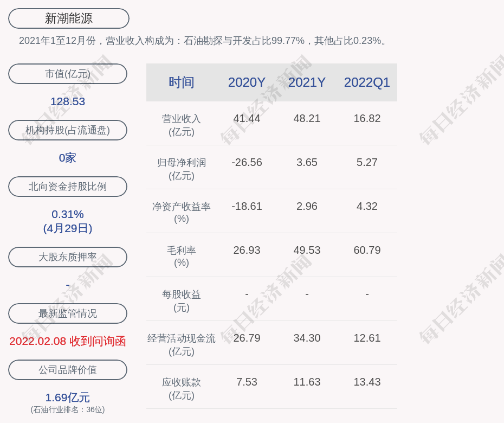
Task: Click the 最新监管情况 label pill
Action: point(68,313)
